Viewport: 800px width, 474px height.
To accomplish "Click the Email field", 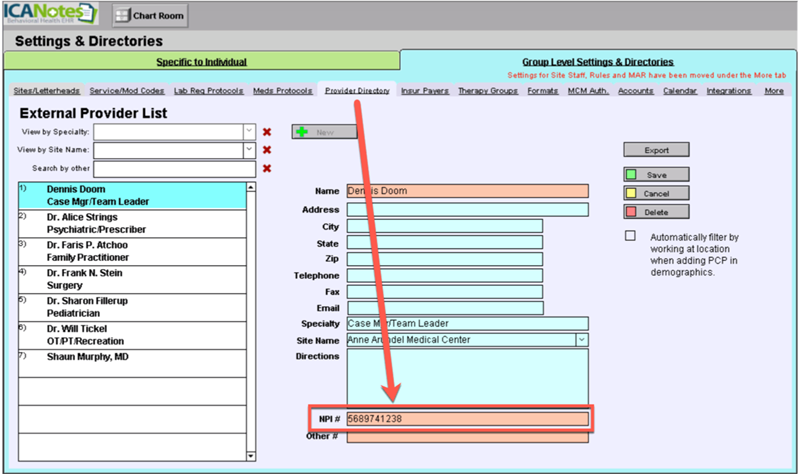I will pyautogui.click(x=445, y=308).
